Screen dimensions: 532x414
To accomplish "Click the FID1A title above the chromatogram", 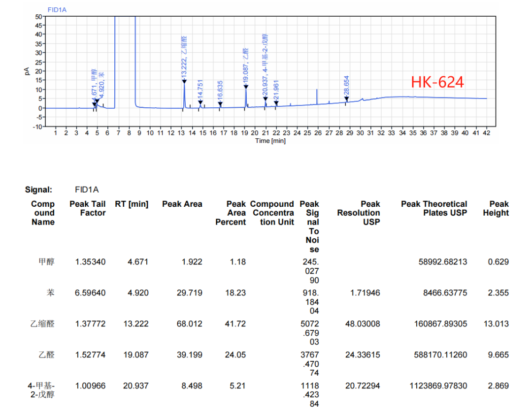I will click(58, 9).
